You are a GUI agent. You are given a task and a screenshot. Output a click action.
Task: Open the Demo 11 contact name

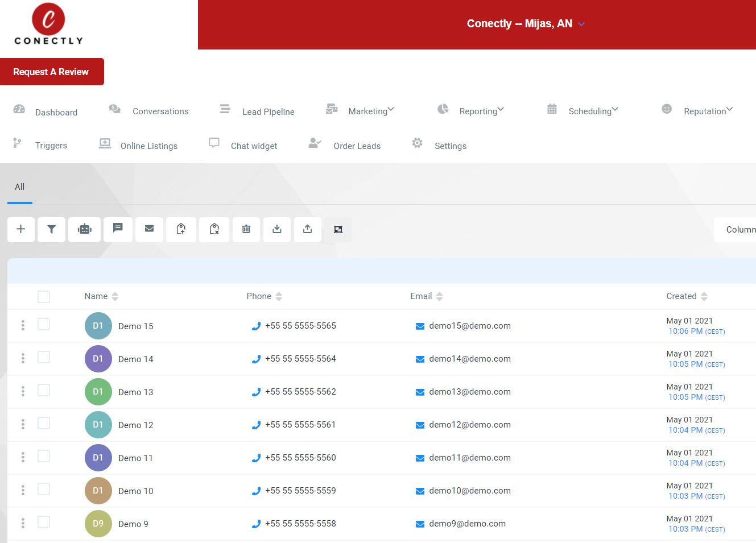coord(135,458)
